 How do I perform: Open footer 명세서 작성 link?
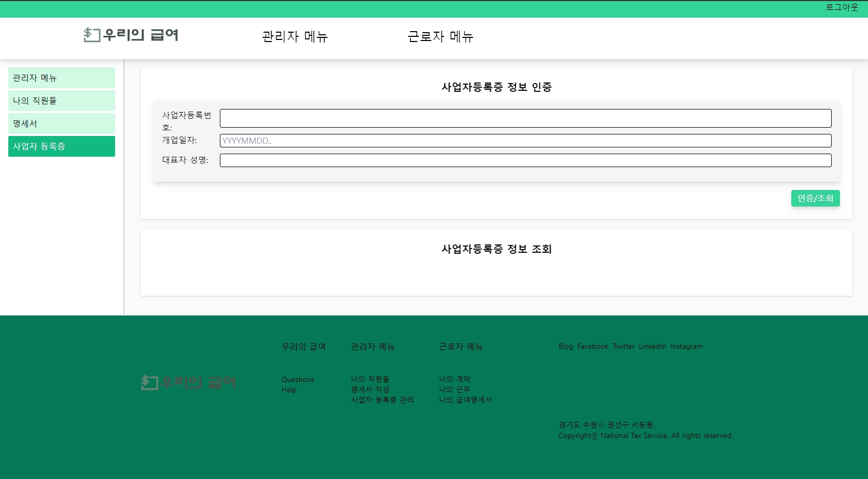click(370, 389)
